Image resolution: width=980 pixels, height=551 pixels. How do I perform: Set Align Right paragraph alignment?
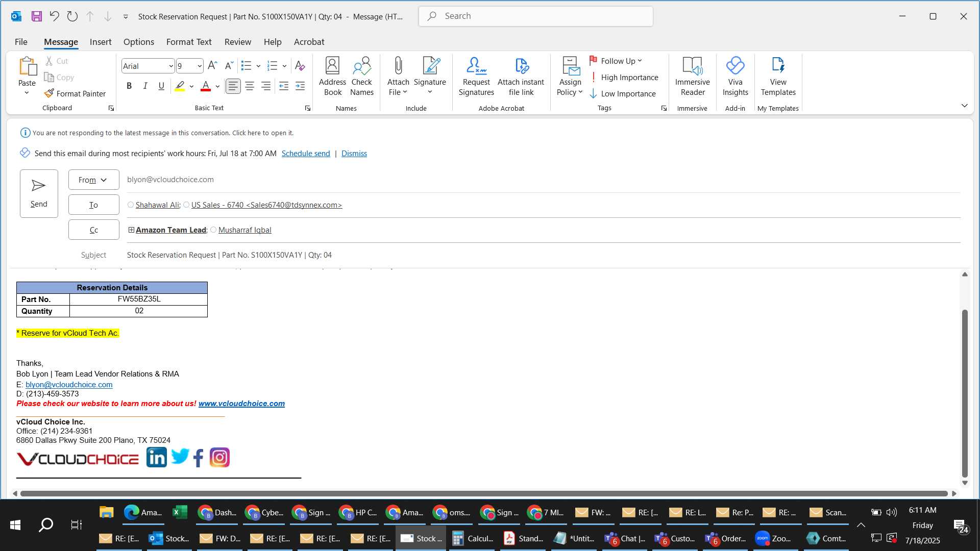coord(266,86)
